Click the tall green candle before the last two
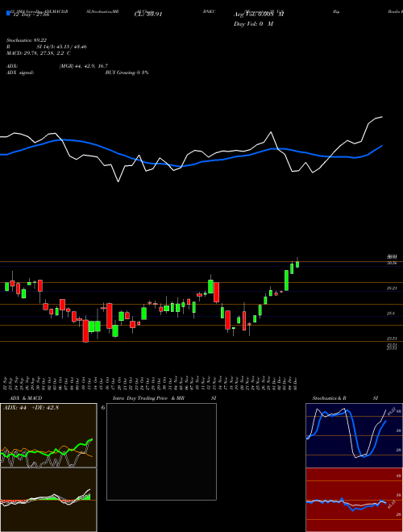403x532 pixels. coord(286,281)
